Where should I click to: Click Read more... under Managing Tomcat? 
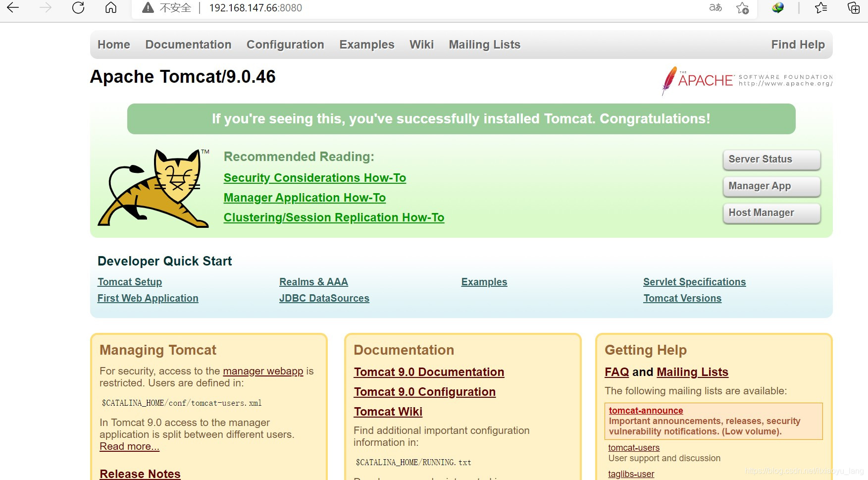[x=129, y=446]
